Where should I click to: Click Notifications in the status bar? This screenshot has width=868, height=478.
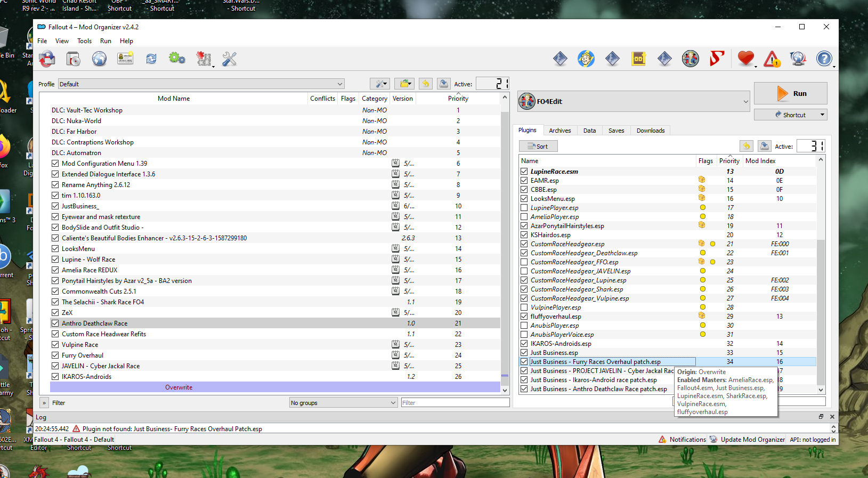[x=687, y=440]
